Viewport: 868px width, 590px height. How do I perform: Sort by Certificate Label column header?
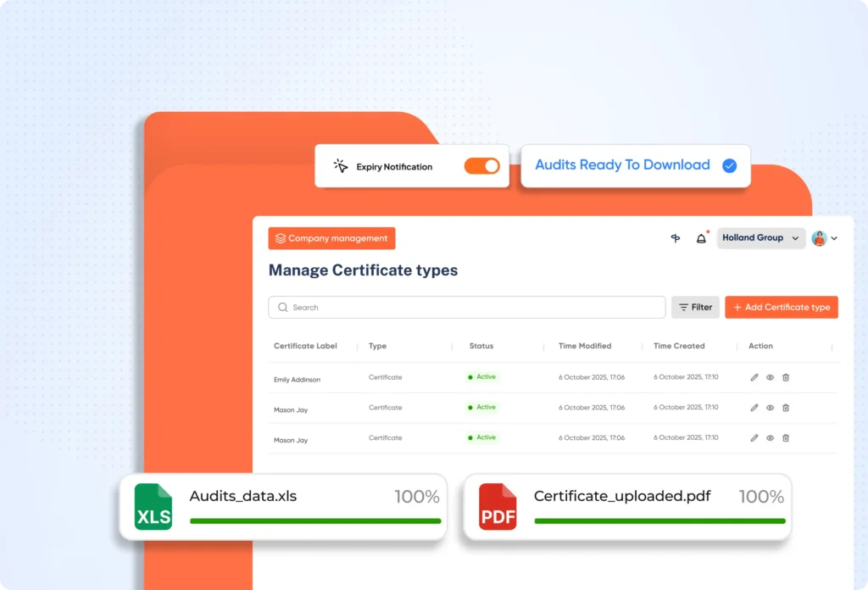point(305,346)
